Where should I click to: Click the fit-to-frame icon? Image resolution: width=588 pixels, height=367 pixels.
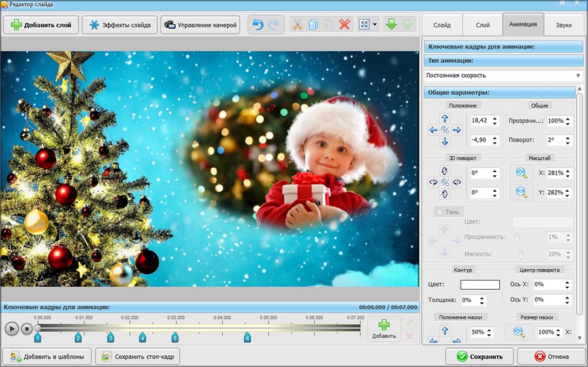[364, 25]
